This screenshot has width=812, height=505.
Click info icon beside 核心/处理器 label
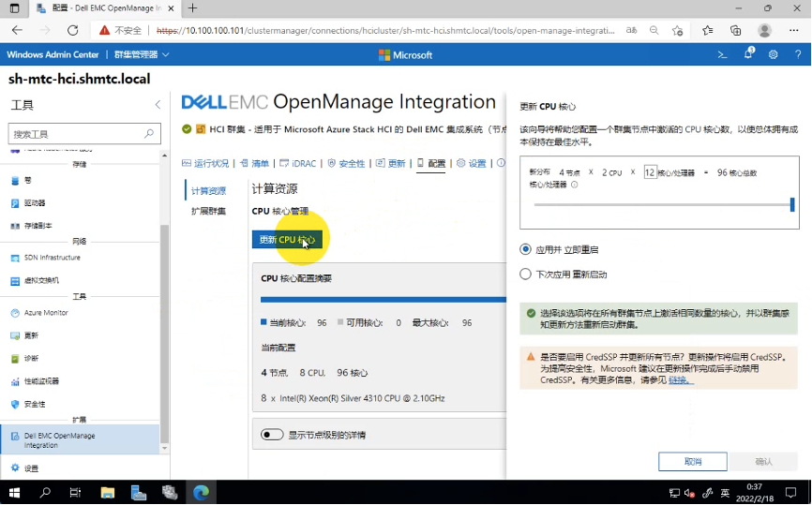(x=574, y=185)
